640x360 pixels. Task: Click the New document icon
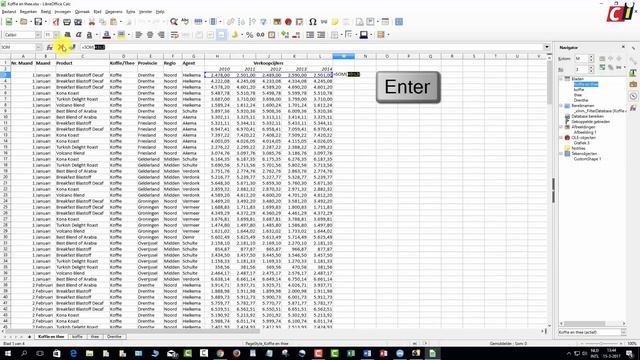9,22
